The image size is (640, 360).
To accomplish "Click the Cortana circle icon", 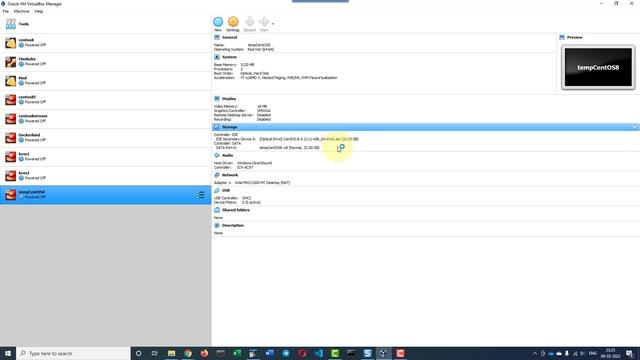I will [138, 353].
